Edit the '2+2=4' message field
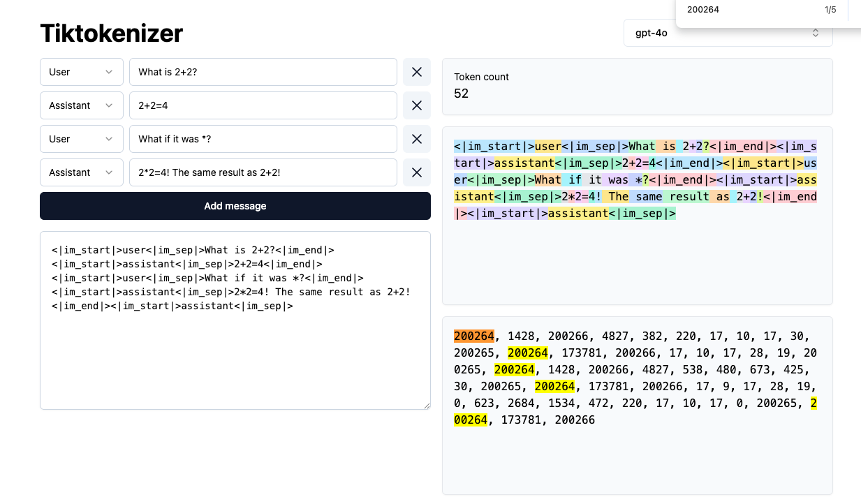 pos(263,105)
